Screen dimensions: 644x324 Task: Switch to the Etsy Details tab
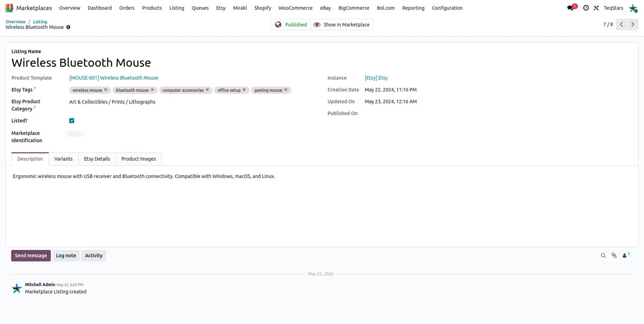[97, 159]
